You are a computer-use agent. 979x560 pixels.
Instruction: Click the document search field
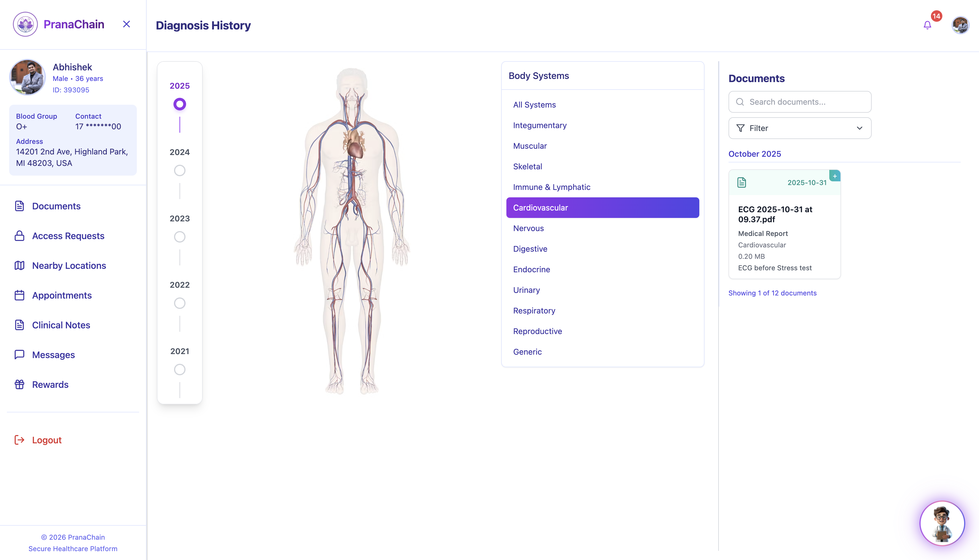[799, 102]
